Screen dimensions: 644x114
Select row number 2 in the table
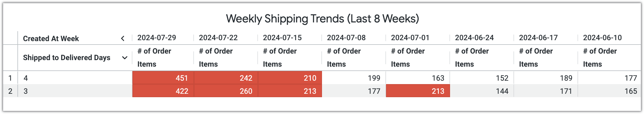coord(10,91)
